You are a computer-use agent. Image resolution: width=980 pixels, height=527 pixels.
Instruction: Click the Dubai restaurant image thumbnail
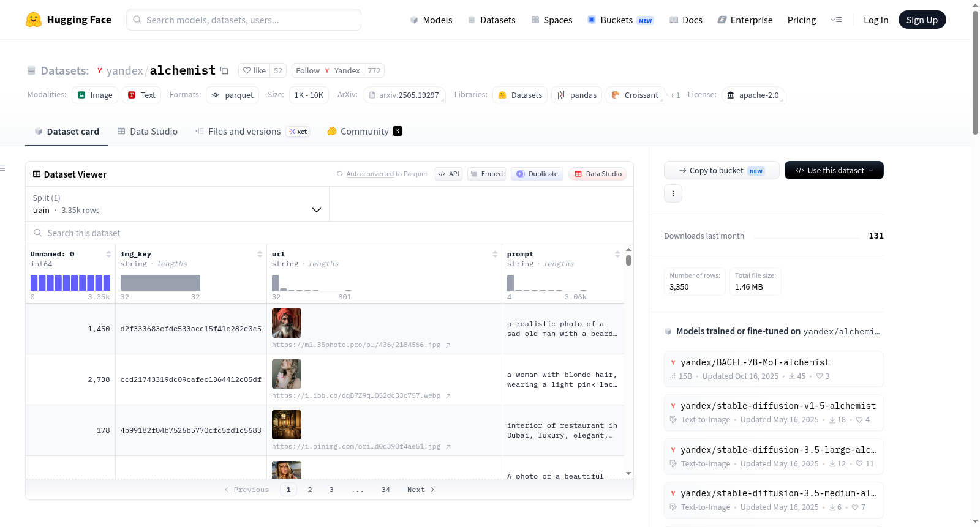point(287,425)
